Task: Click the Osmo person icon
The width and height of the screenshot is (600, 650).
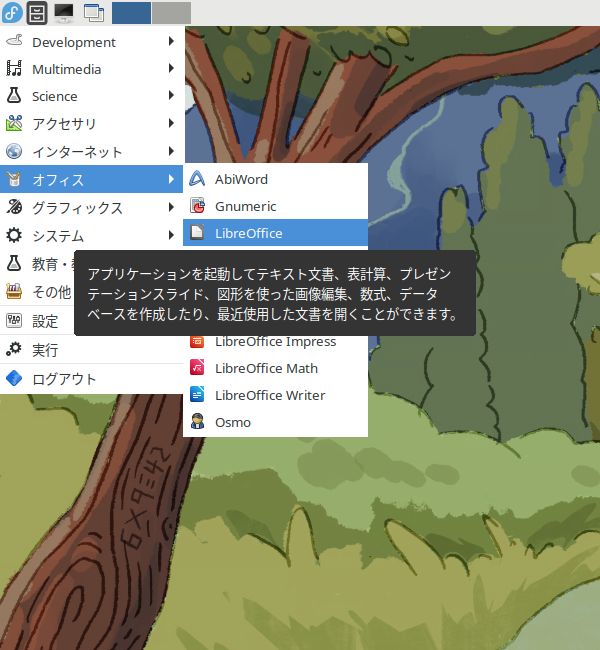Action: tap(197, 422)
